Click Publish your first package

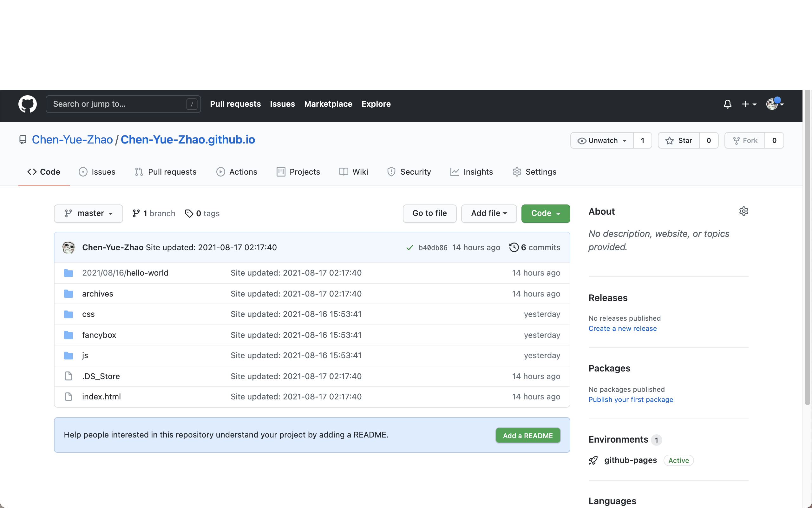coord(631,400)
